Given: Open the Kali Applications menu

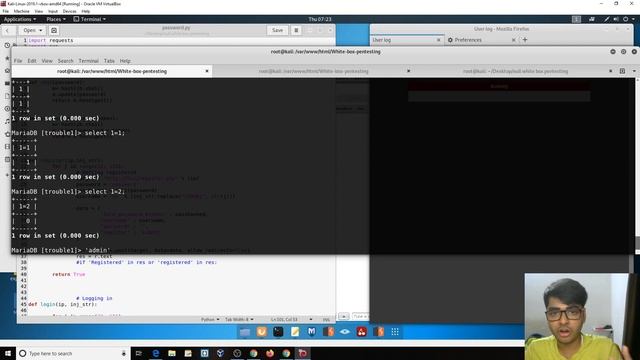Looking at the screenshot, I should coord(20,19).
